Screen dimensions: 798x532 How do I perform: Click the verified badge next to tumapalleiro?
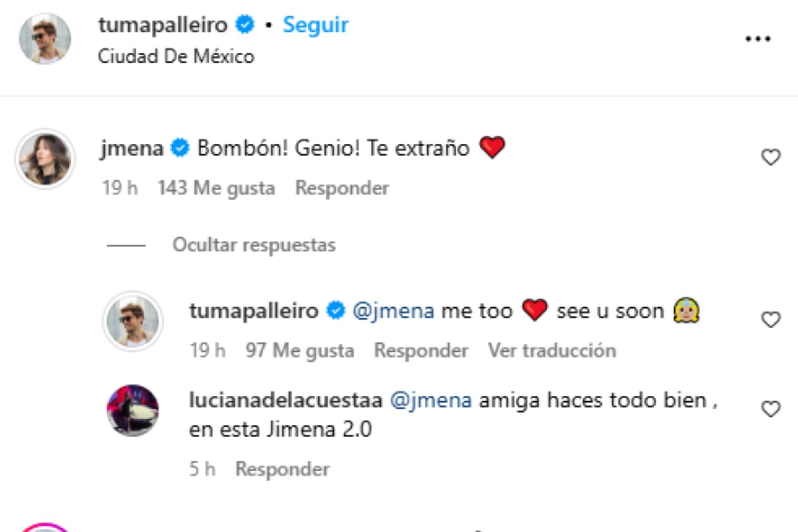pos(244,24)
